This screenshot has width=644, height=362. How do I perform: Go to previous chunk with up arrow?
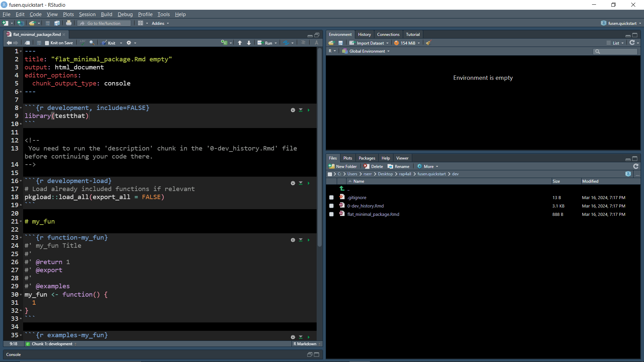tap(240, 43)
